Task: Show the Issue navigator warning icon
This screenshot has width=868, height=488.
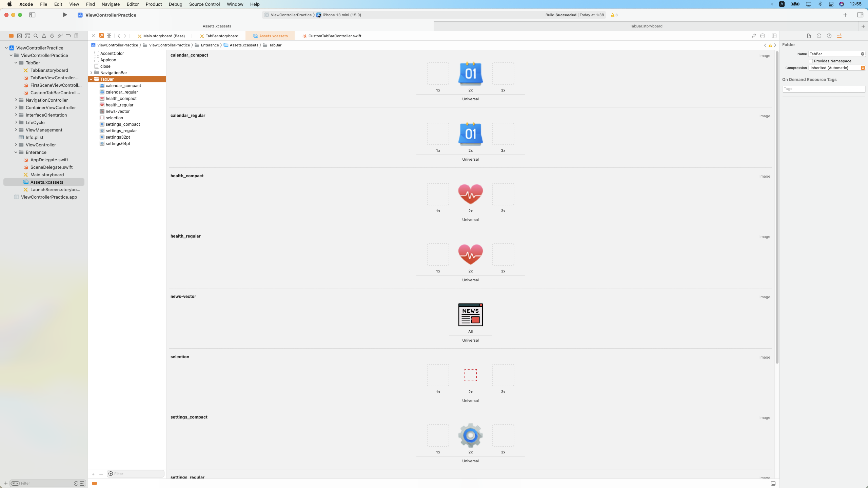Action: pos(44,36)
